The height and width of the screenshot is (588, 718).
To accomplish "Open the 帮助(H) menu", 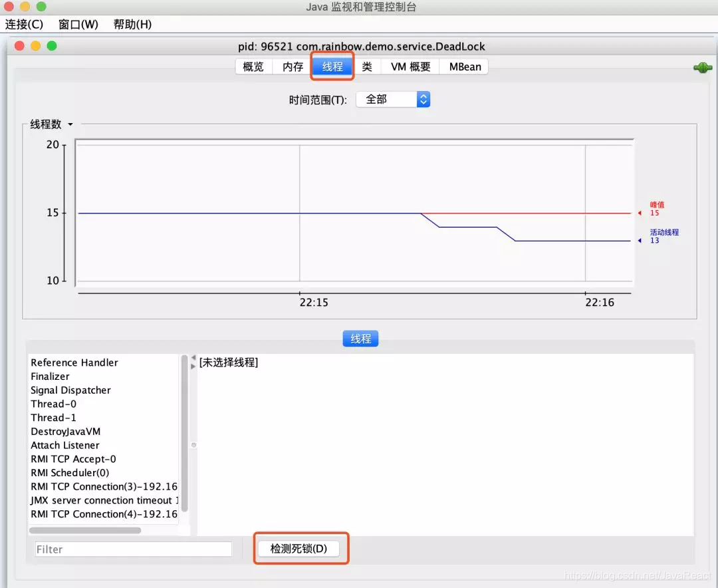I will point(132,25).
